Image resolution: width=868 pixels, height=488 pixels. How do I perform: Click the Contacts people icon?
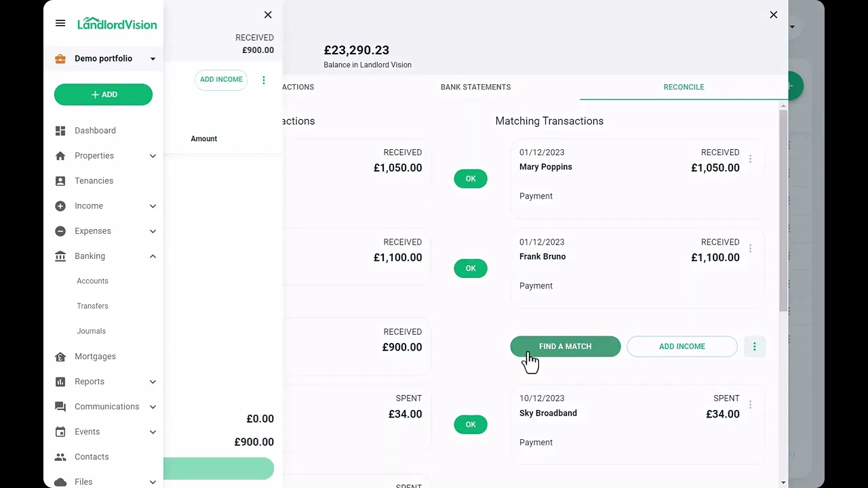point(60,457)
